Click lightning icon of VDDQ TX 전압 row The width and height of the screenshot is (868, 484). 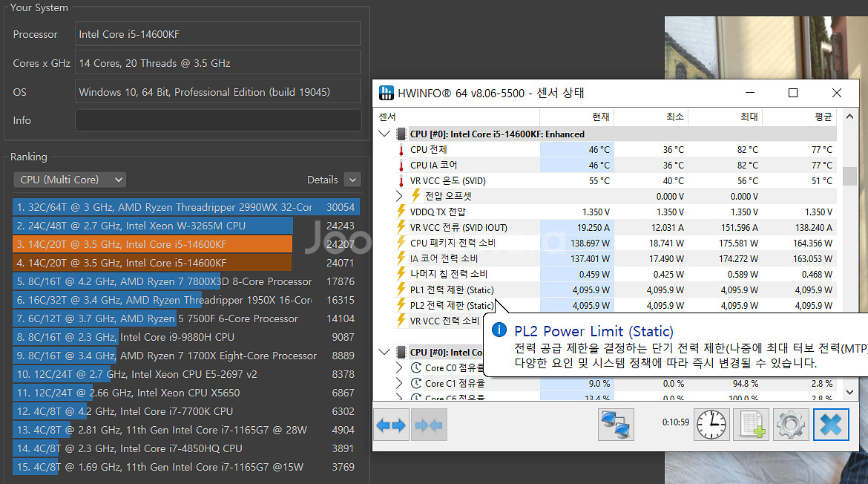pos(401,212)
